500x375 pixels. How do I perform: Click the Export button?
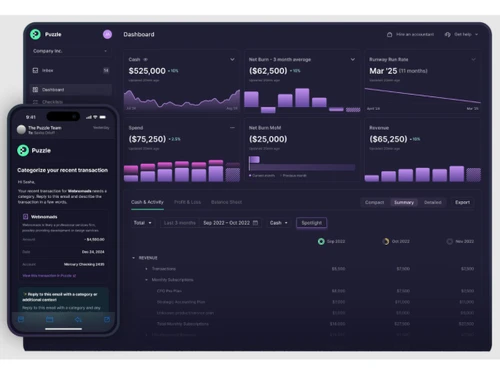(x=462, y=202)
